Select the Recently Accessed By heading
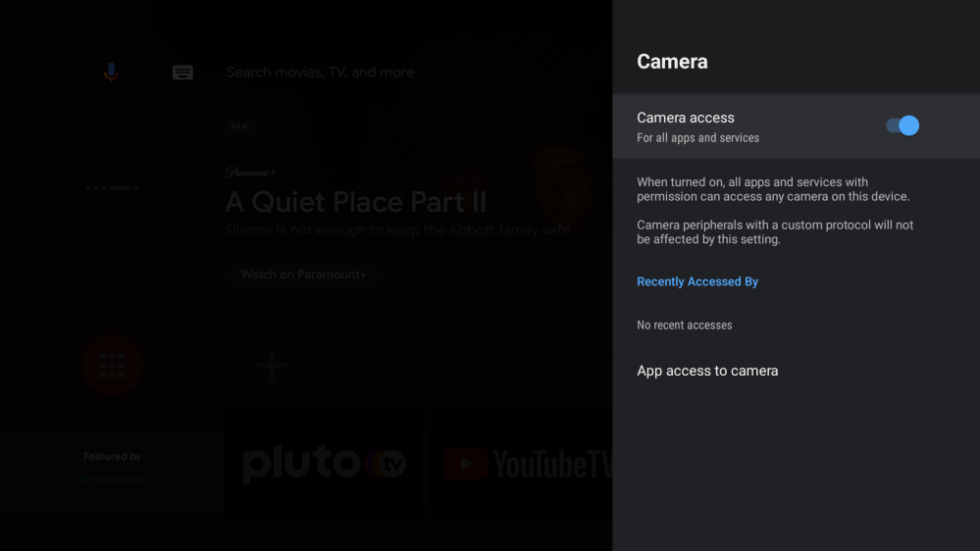 click(x=697, y=281)
